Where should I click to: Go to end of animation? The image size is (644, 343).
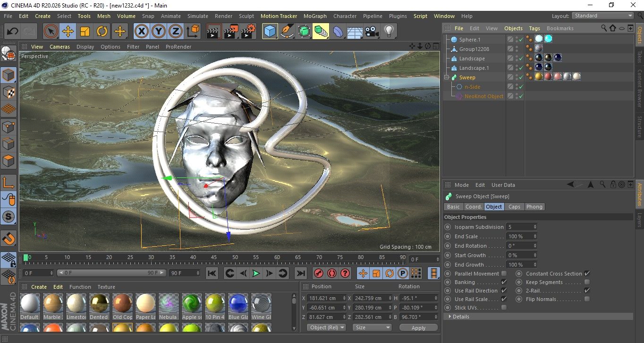point(300,273)
